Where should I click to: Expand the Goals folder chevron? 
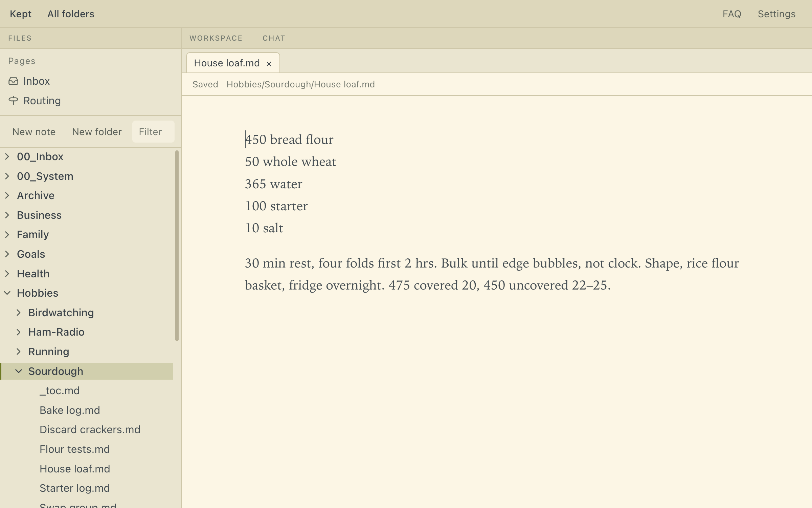[x=7, y=254]
